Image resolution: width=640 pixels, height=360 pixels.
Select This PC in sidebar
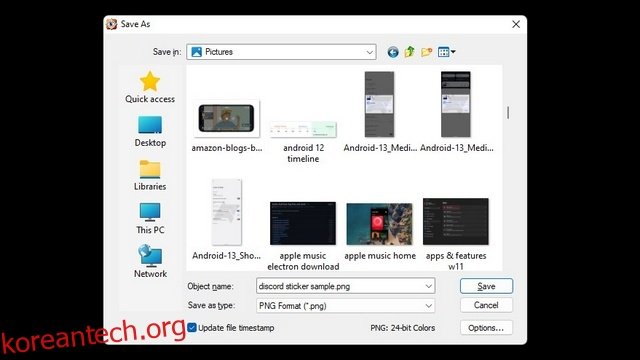(x=150, y=219)
